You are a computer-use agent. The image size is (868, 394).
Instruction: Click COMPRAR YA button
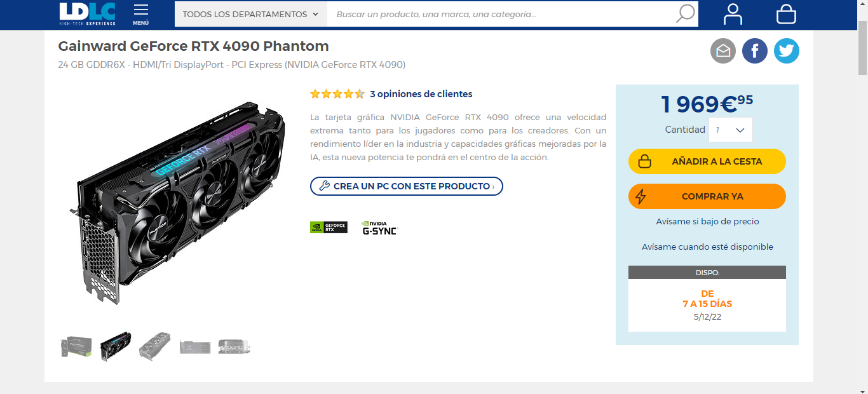click(x=707, y=196)
